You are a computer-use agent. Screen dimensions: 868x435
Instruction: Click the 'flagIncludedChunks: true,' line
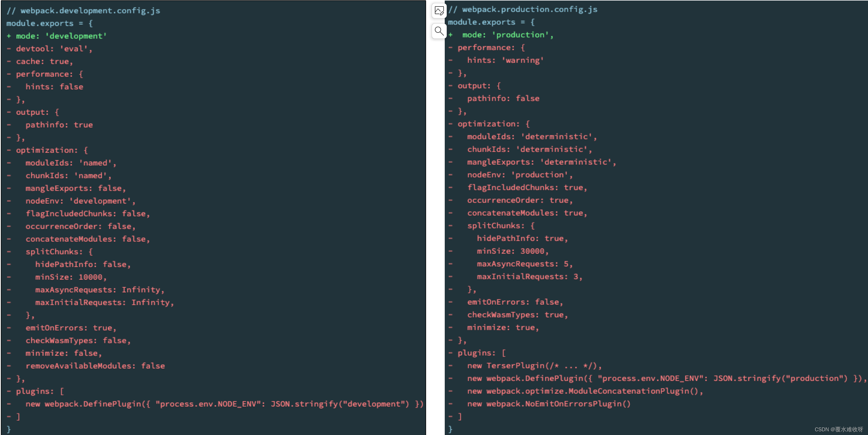pyautogui.click(x=527, y=188)
